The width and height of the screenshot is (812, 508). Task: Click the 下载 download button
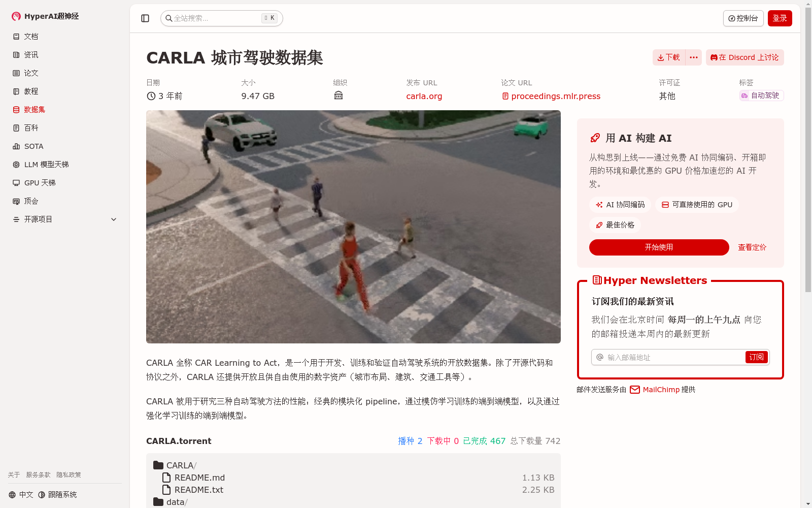pos(668,57)
